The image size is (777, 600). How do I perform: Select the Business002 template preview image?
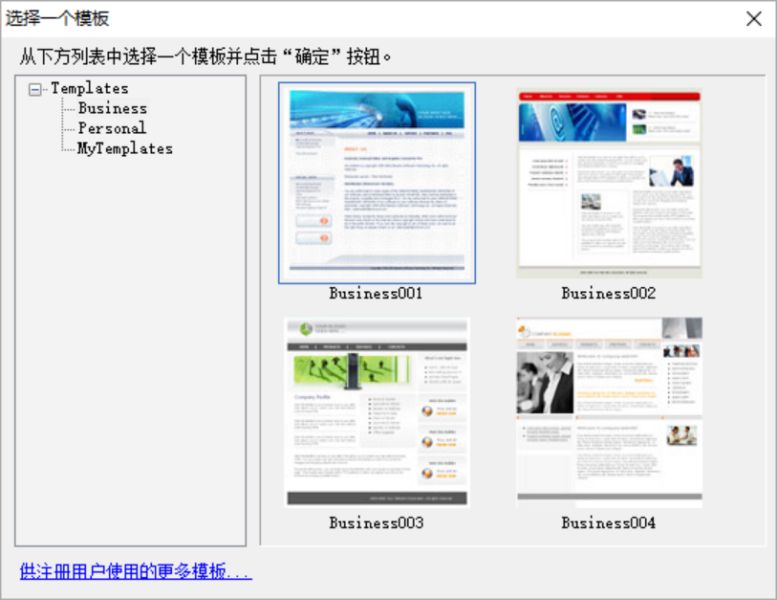coord(608,182)
